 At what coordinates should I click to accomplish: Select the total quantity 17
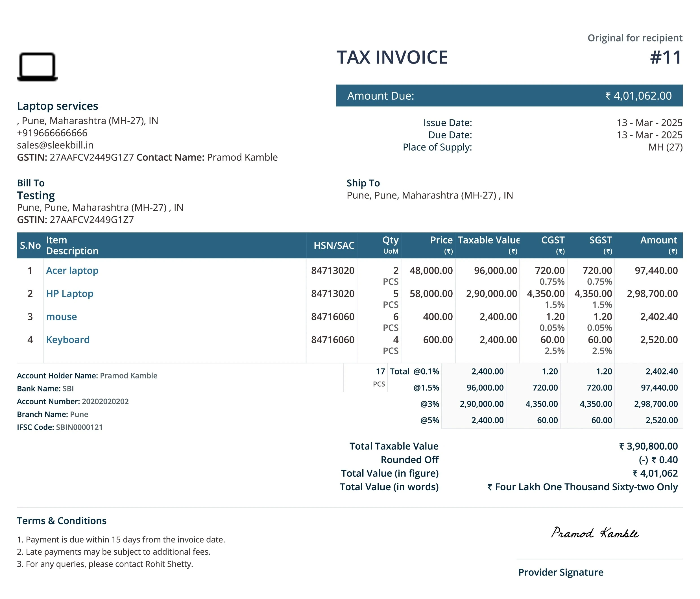pyautogui.click(x=380, y=372)
